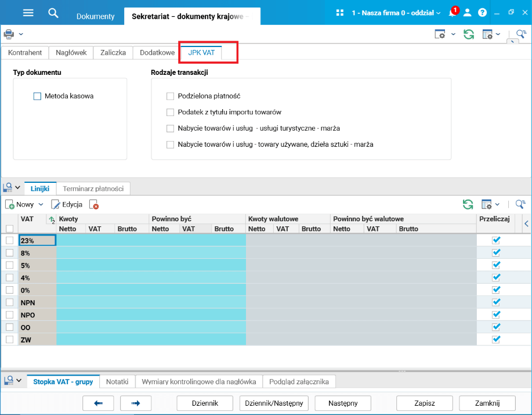Select the 23% VAT rate cell
Screen dimensions: 532x415
37,241
